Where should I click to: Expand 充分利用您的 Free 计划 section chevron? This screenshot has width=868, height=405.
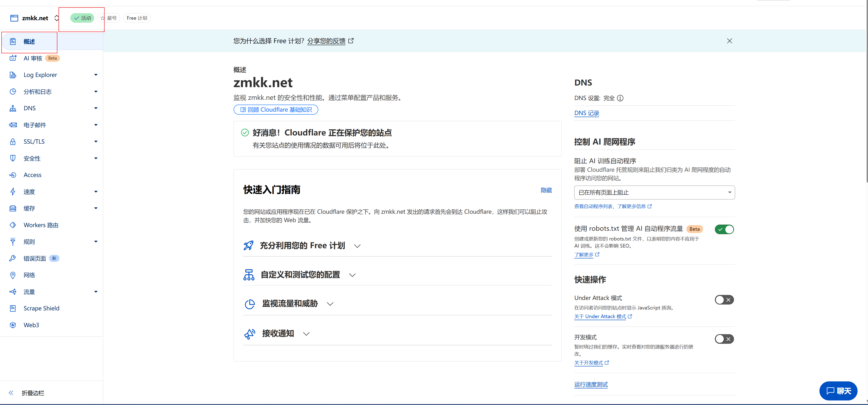pos(357,246)
